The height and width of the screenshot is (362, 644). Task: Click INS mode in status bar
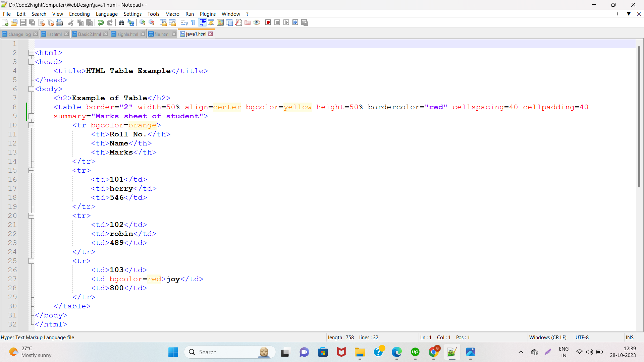(x=630, y=337)
